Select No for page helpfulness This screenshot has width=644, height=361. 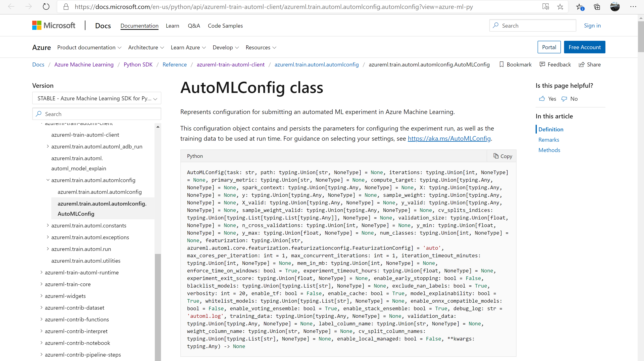click(x=564, y=99)
